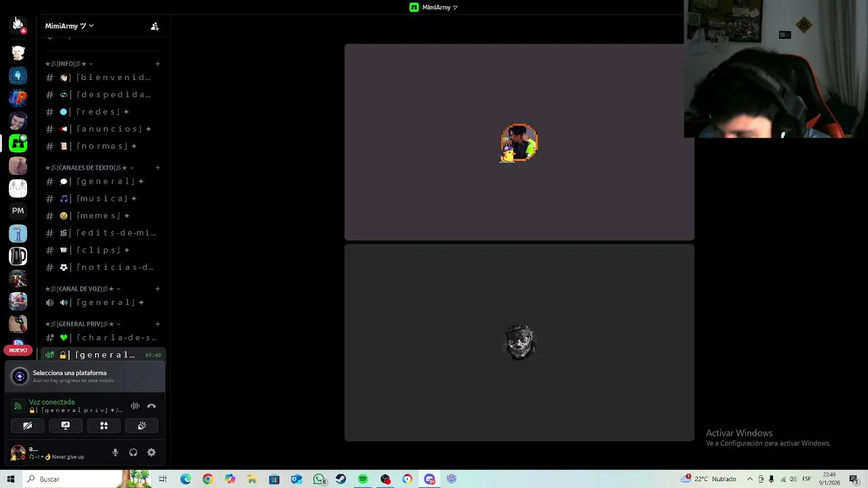This screenshot has height=488, width=868.
Task: Open WhatsApp from the taskbar
Action: coord(319,479)
